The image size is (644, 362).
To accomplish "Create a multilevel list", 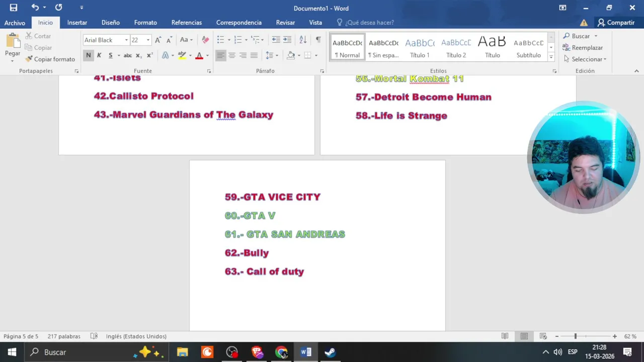I will pyautogui.click(x=256, y=40).
